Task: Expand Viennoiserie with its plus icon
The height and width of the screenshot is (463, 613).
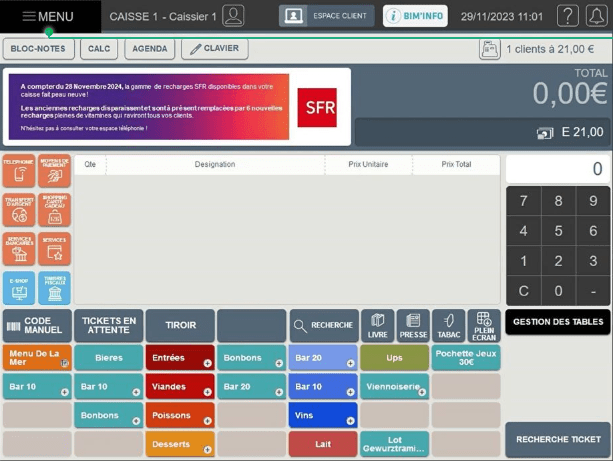Action: point(422,392)
